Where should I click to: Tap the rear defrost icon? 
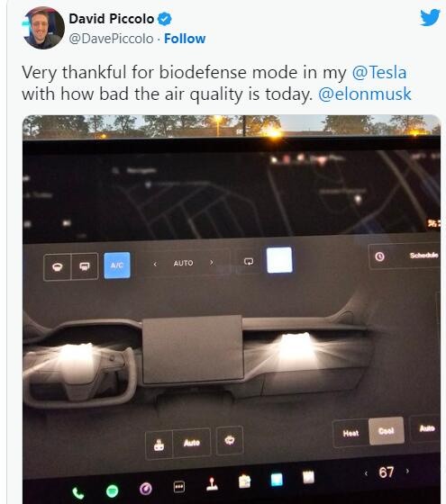tap(85, 266)
